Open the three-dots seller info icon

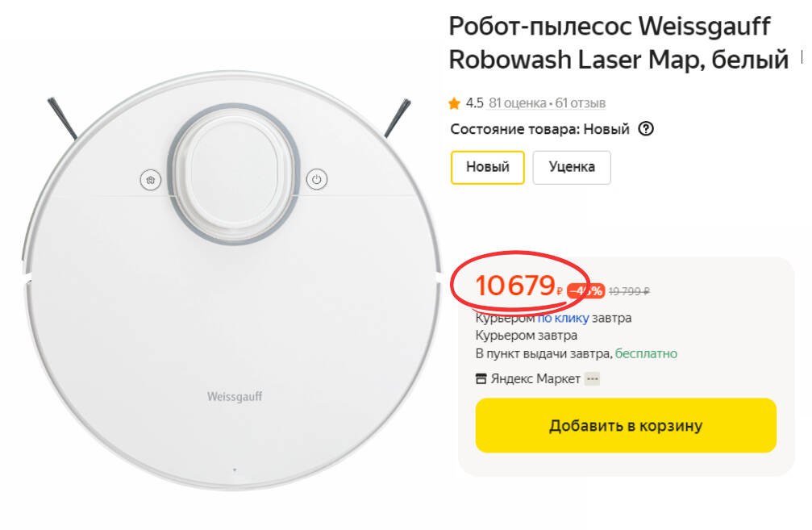point(593,378)
